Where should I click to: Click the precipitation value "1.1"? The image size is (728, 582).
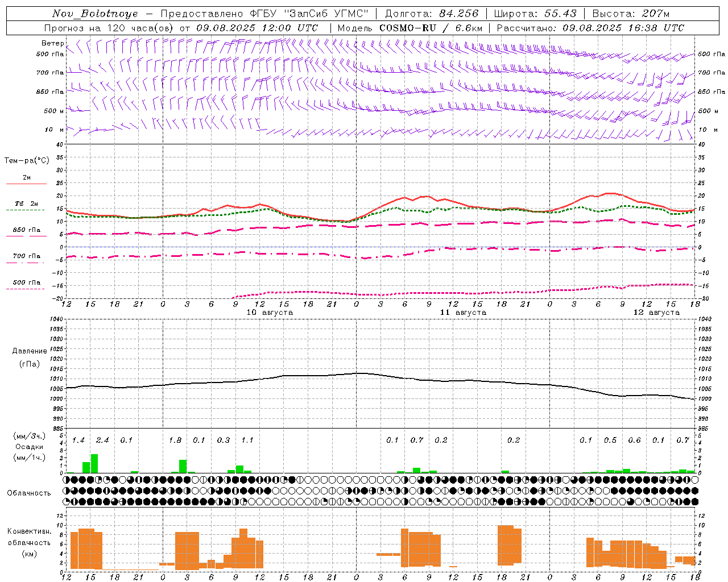coord(247,440)
